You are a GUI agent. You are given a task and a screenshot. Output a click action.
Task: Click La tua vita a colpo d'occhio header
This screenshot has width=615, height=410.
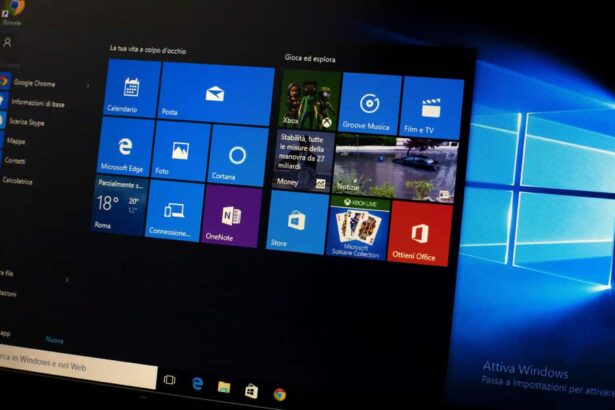point(148,49)
